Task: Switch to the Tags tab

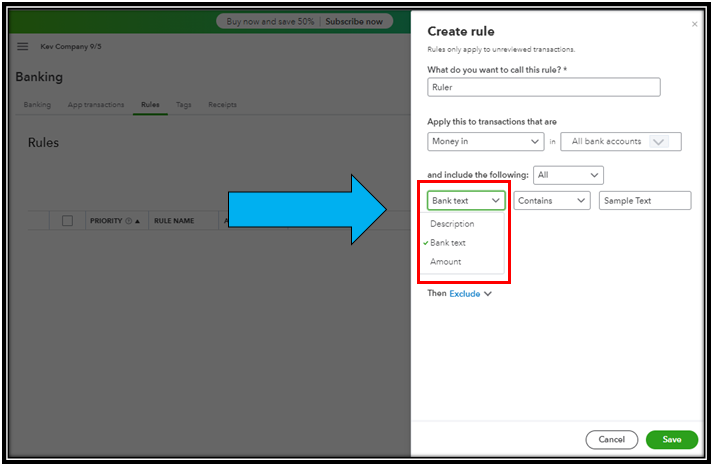Action: click(184, 105)
